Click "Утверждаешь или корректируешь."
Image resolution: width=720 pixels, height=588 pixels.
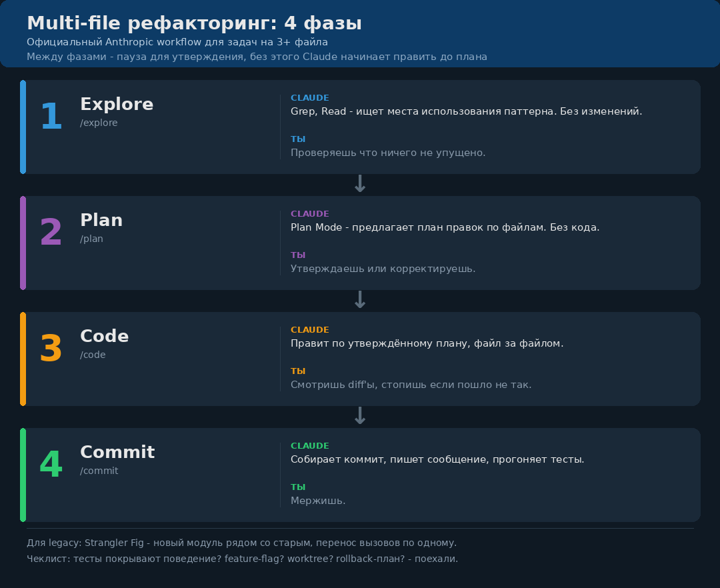click(x=383, y=269)
